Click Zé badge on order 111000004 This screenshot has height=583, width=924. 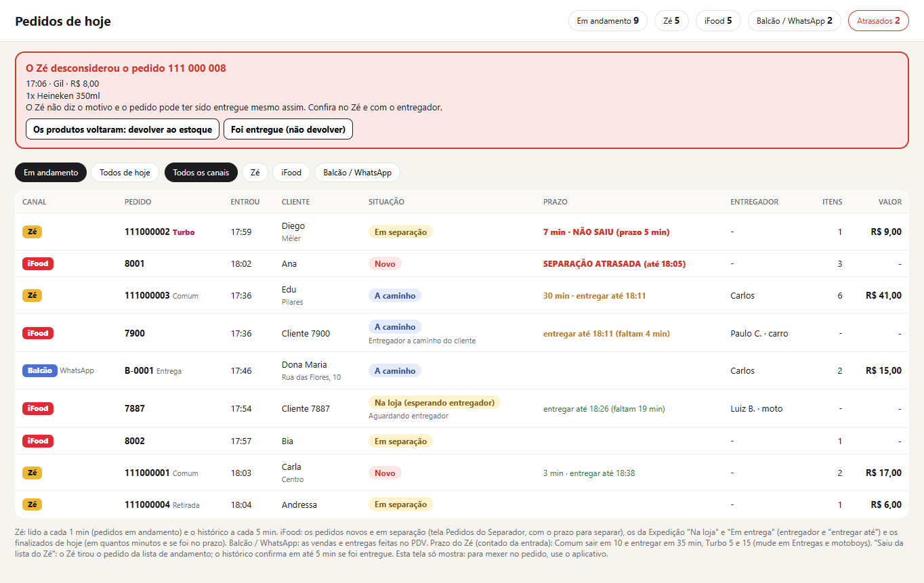(x=32, y=504)
